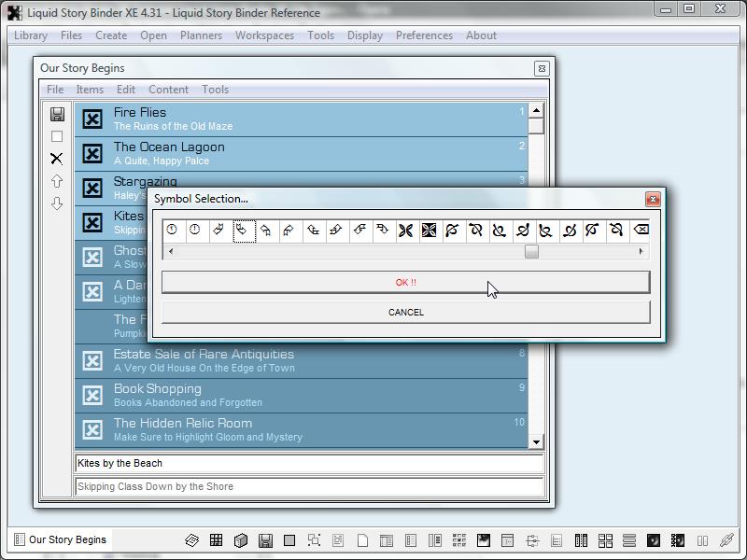Viewport: 747px width, 560px height.
Task: Move item down with down arrow icon
Action: pyautogui.click(x=57, y=203)
